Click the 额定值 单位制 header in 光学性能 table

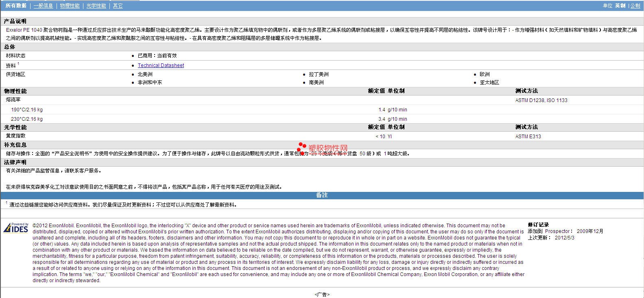pyautogui.click(x=386, y=127)
